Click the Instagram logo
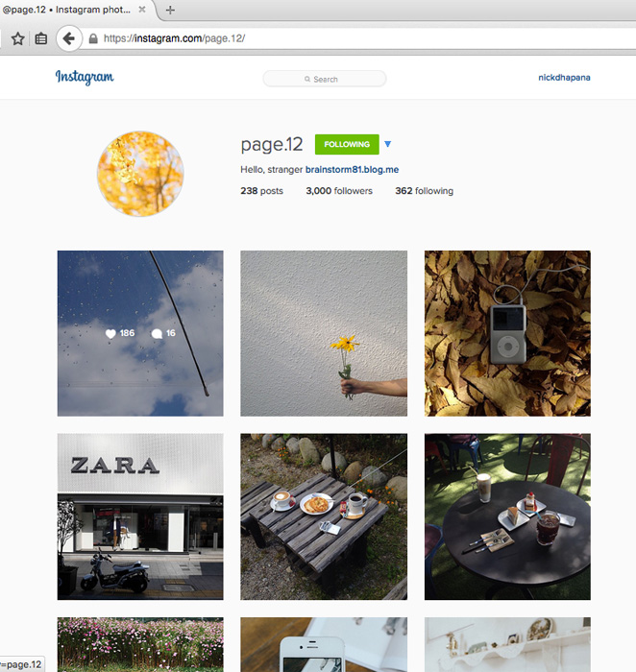The height and width of the screenshot is (672, 636). tap(85, 77)
